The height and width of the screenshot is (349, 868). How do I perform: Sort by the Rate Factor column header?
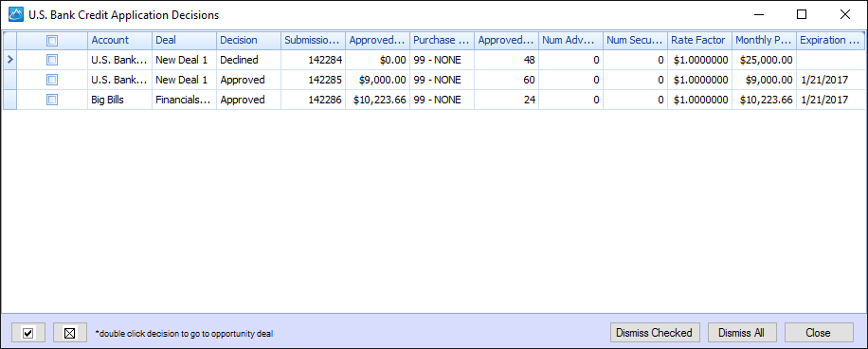click(699, 41)
